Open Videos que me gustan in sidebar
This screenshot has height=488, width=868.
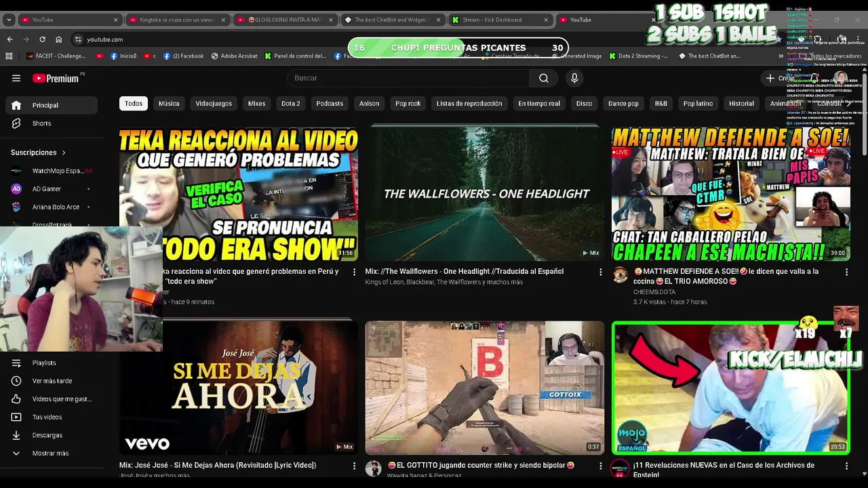tap(52, 399)
